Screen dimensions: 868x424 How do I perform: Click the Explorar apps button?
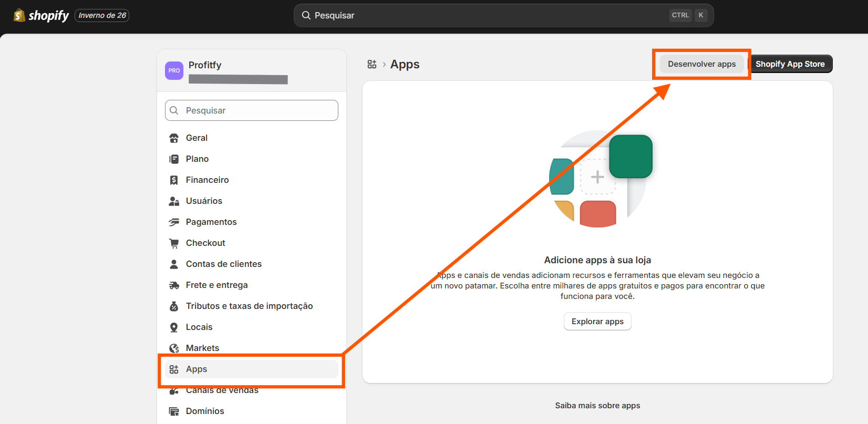597,322
